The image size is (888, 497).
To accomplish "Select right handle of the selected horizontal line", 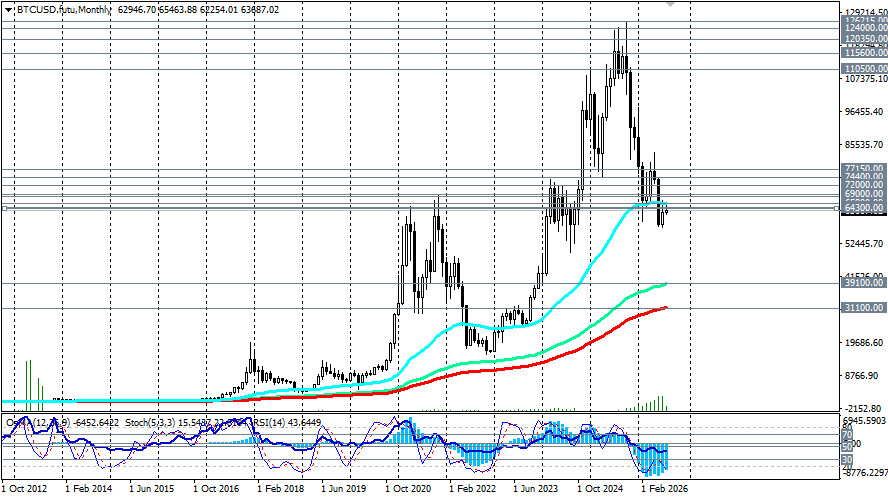I will click(x=837, y=208).
